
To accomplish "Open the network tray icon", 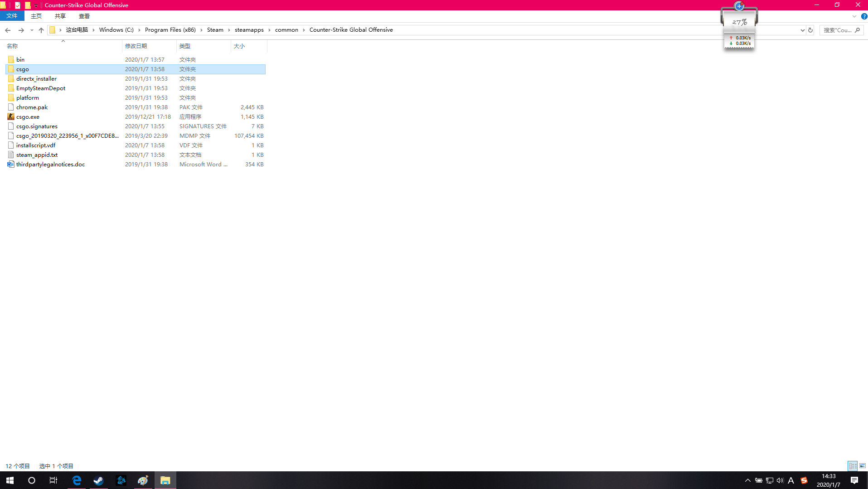I will (770, 480).
